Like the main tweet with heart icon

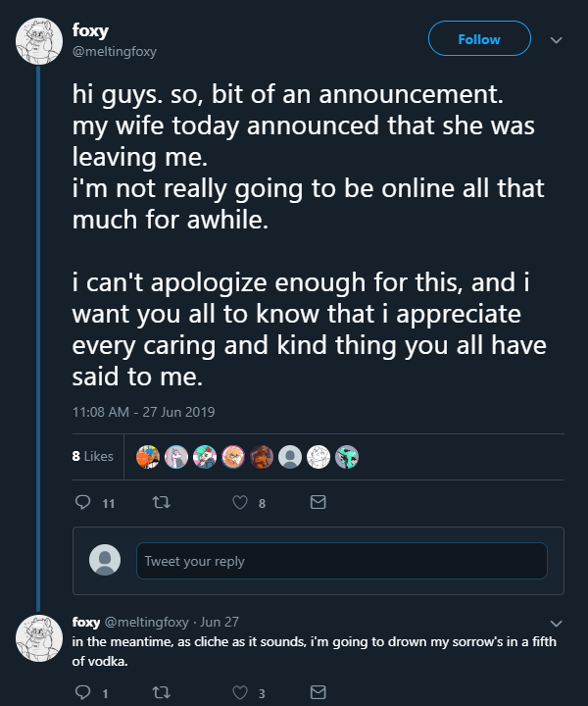pyautogui.click(x=238, y=502)
